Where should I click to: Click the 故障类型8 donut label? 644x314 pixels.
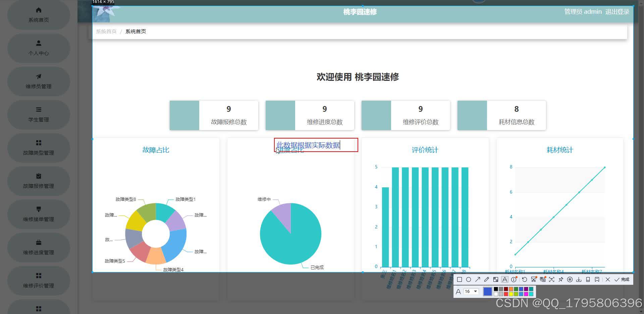click(x=126, y=199)
